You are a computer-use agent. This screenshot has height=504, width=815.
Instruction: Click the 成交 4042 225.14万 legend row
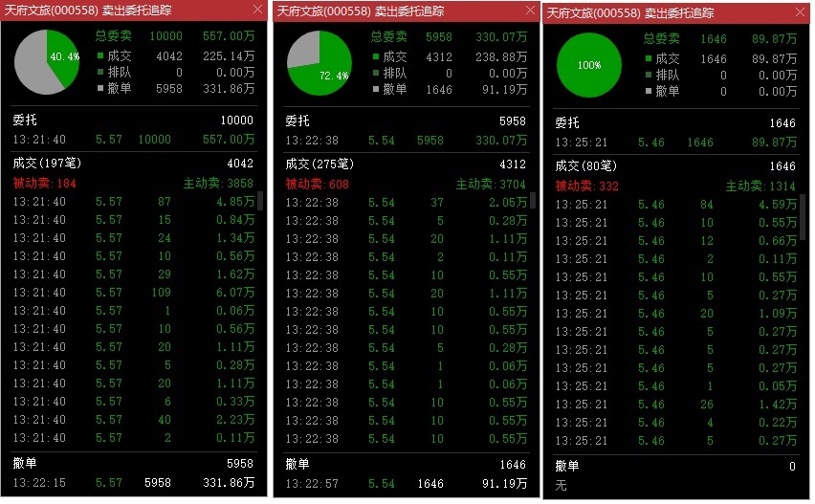click(x=175, y=55)
